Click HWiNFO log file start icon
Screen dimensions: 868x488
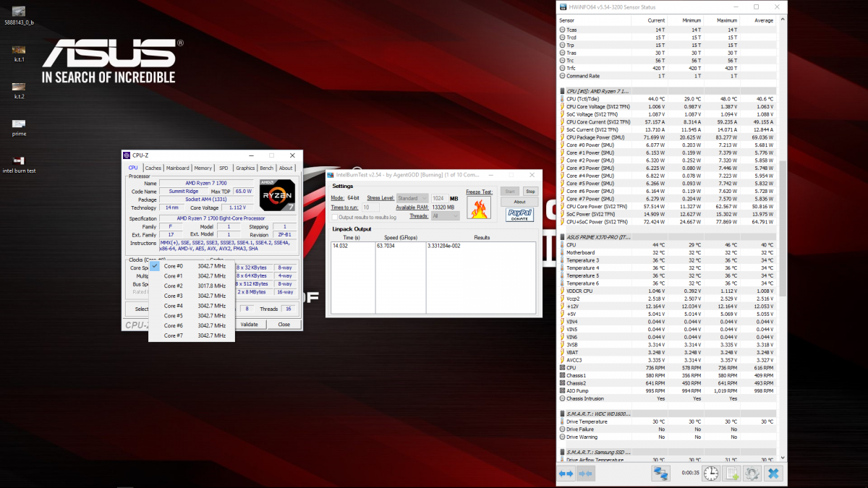(732, 473)
